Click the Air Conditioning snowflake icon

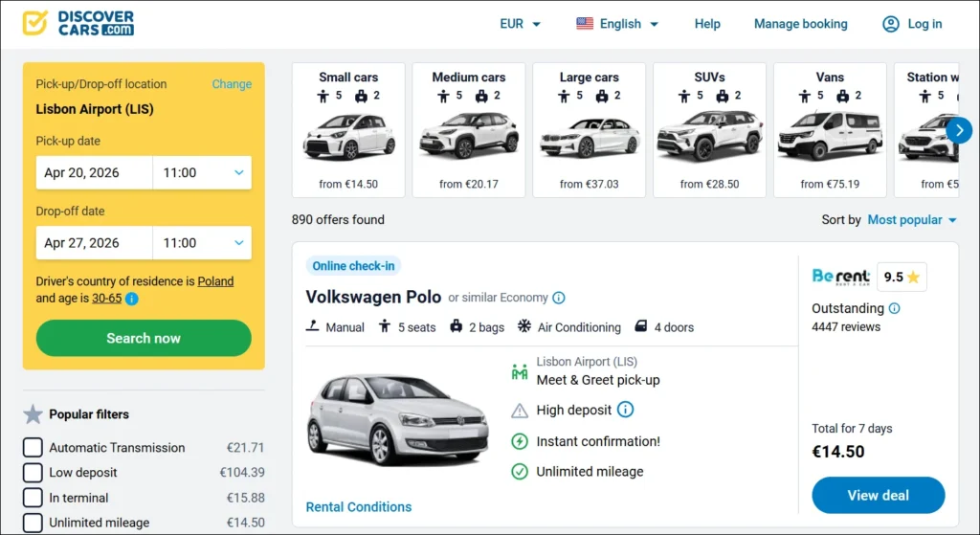coord(523,326)
